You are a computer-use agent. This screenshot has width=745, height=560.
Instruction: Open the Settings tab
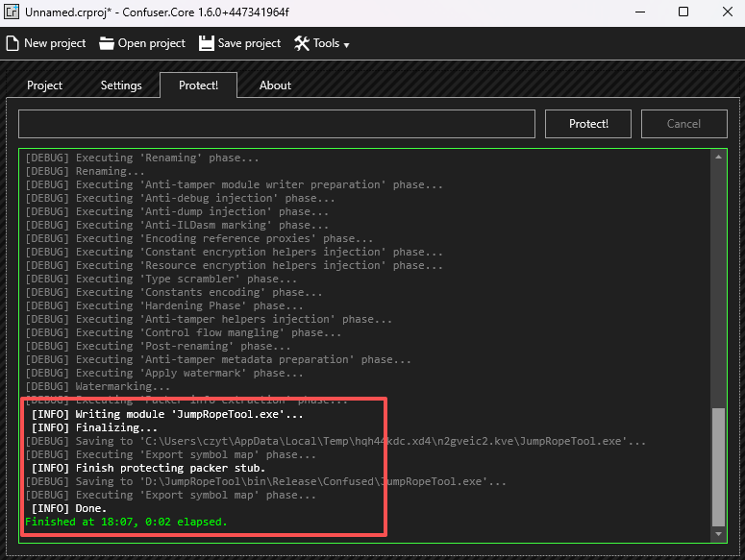coord(121,85)
